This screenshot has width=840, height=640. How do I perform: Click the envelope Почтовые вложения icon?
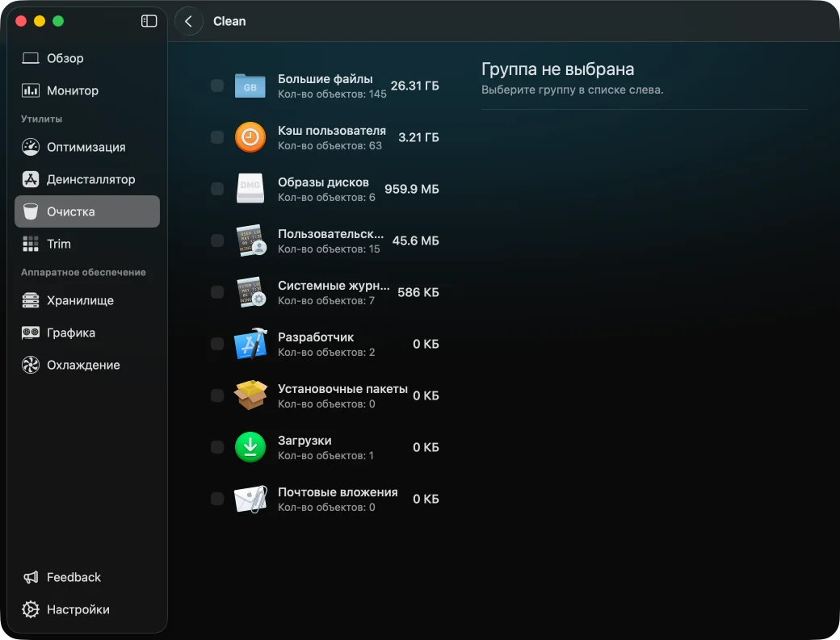pos(250,499)
